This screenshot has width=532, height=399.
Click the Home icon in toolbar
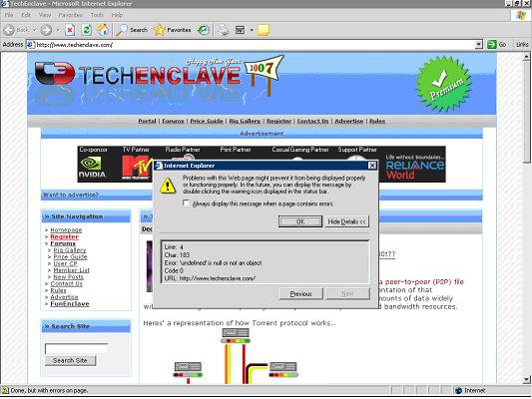point(104,30)
